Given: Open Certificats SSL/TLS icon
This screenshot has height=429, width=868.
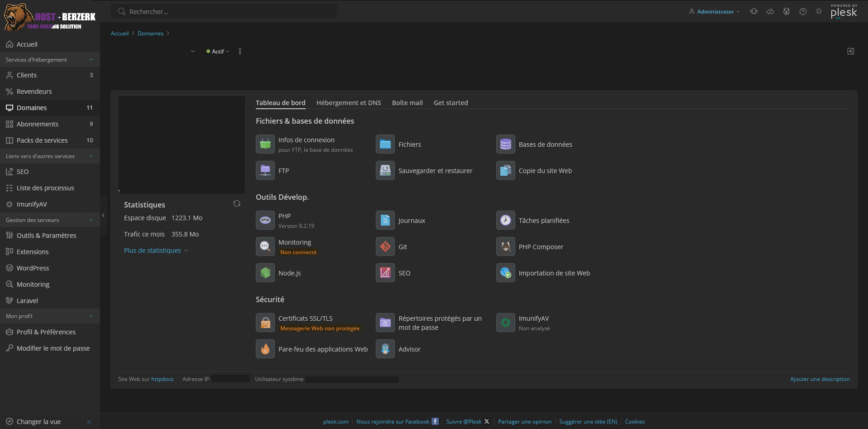Looking at the screenshot, I should 265,323.
